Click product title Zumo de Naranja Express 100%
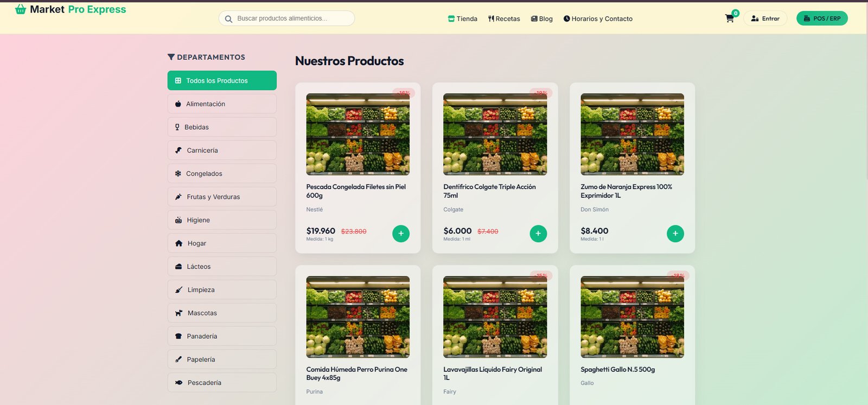The width and height of the screenshot is (868, 405). tap(626, 191)
